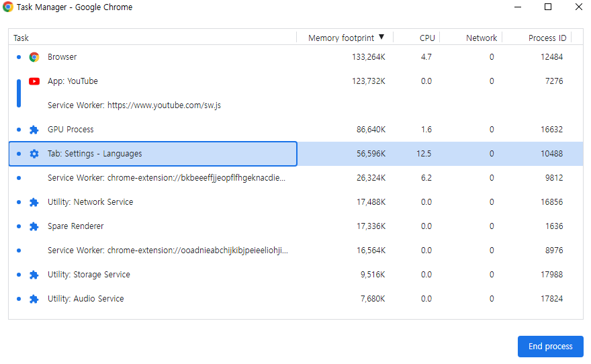Click the Network Service puzzle icon
This screenshot has width=591, height=364.
[x=34, y=202]
